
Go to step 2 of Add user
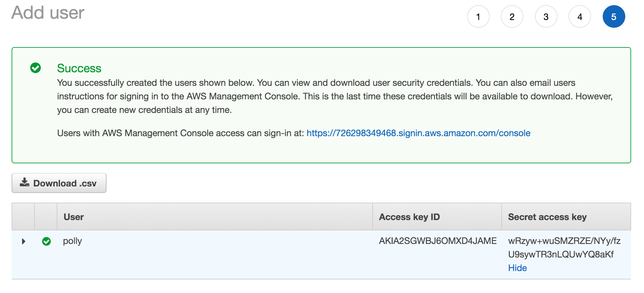tap(512, 17)
